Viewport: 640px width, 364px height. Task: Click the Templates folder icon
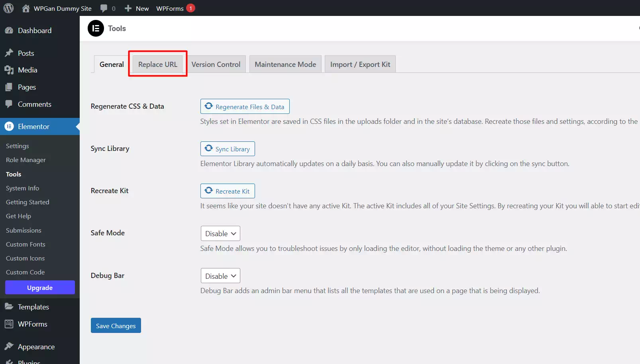9,307
